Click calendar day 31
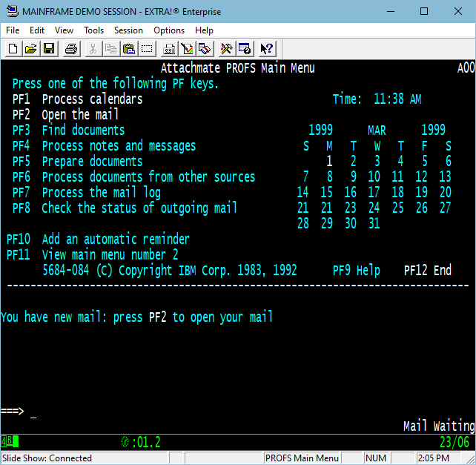 (x=374, y=223)
